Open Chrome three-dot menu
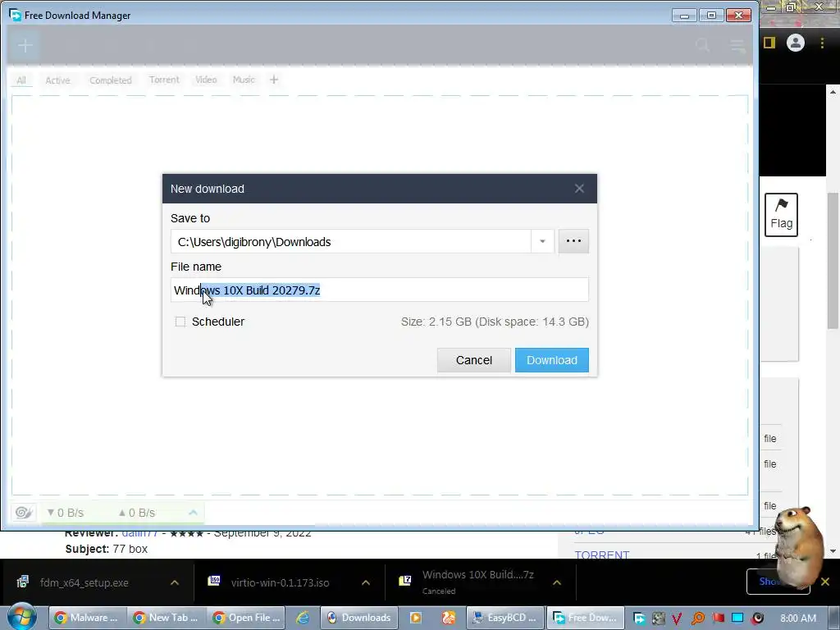 (x=822, y=43)
